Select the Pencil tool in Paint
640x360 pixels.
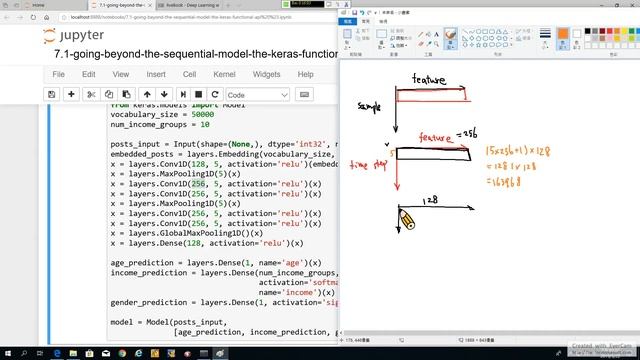[421, 35]
